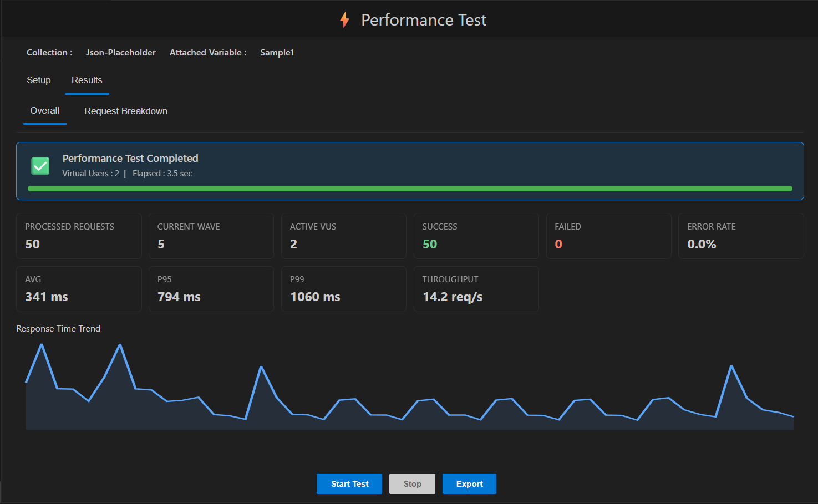Click the Error Rate card
This screenshot has width=818, height=504.
pyautogui.click(x=741, y=236)
